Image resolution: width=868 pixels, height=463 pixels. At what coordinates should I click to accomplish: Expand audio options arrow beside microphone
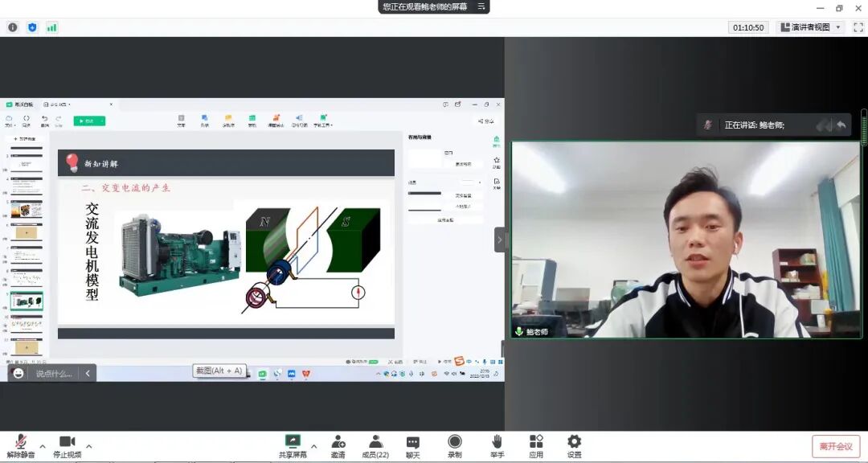(x=43, y=446)
